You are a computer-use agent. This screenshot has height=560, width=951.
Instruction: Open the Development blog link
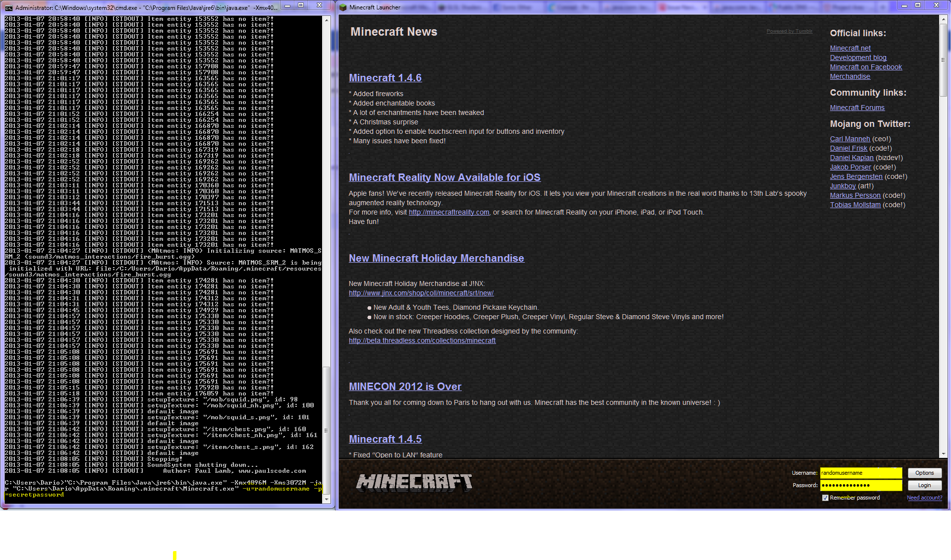coord(858,57)
